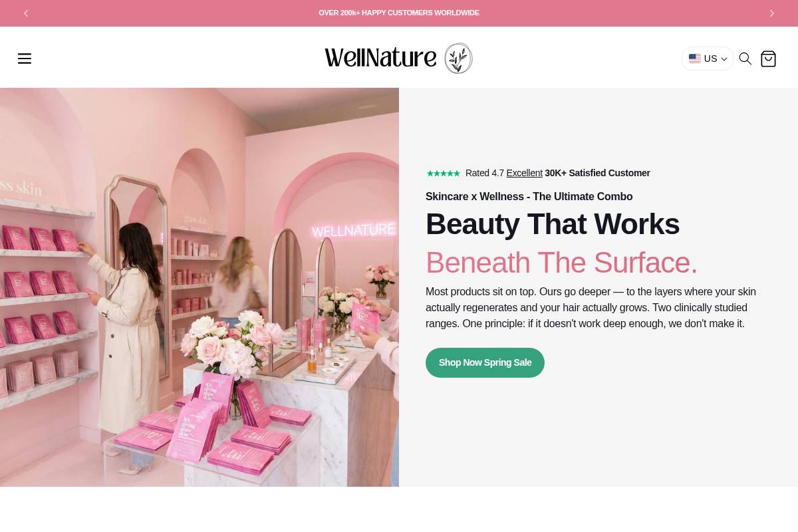The height and width of the screenshot is (532, 798).
Task: Show next announcement with right arrow
Action: click(x=772, y=13)
